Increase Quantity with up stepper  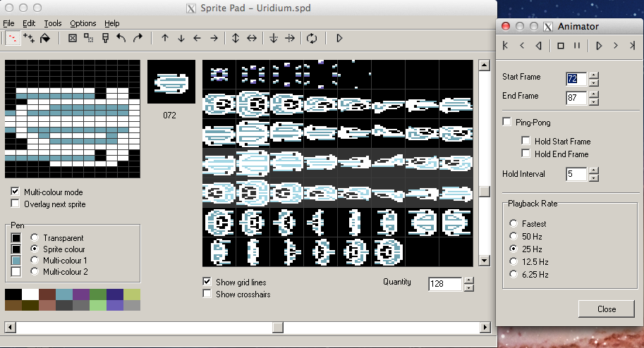pos(469,280)
